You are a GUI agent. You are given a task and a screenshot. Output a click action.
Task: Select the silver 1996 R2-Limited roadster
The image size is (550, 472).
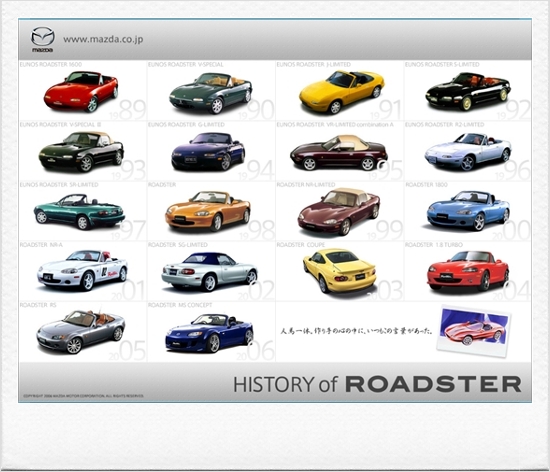[x=468, y=151]
